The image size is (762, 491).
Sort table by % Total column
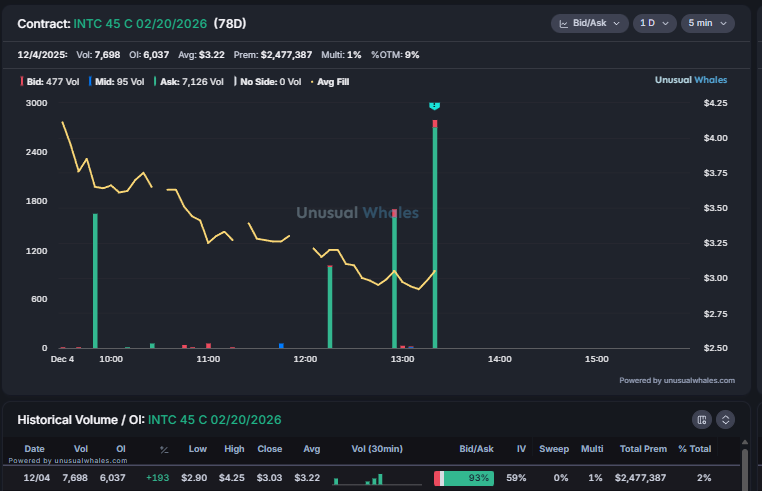[x=695, y=449]
